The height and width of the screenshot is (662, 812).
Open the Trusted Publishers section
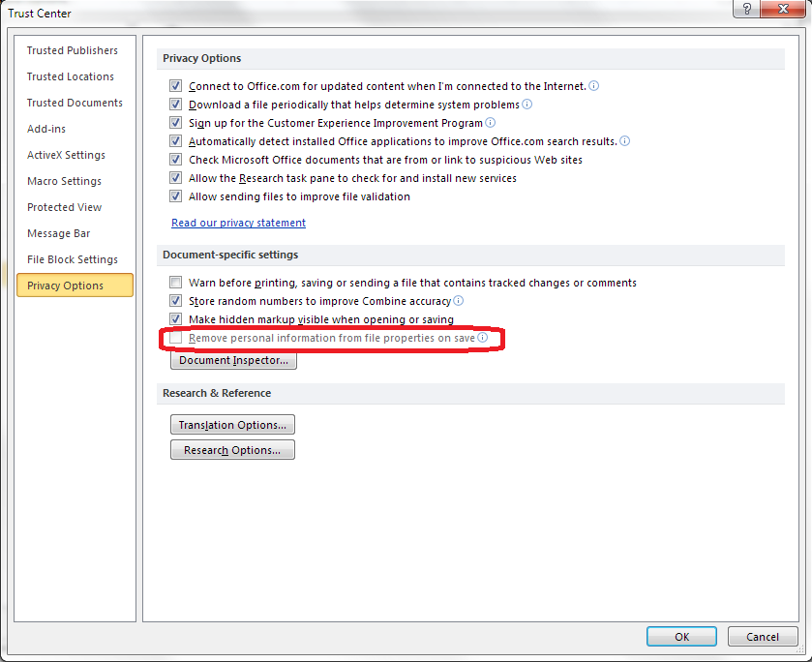pos(73,50)
